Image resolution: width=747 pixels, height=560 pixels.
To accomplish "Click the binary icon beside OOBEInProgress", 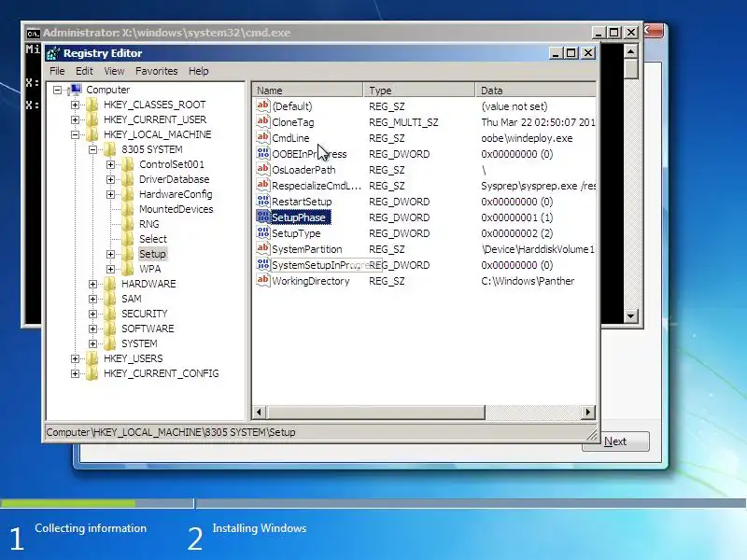I will [263, 153].
